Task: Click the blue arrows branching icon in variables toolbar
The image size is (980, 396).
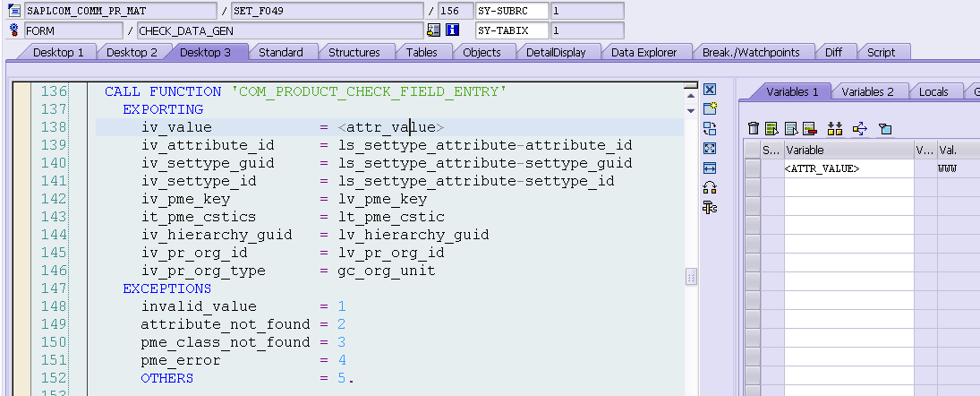Action: (860, 129)
